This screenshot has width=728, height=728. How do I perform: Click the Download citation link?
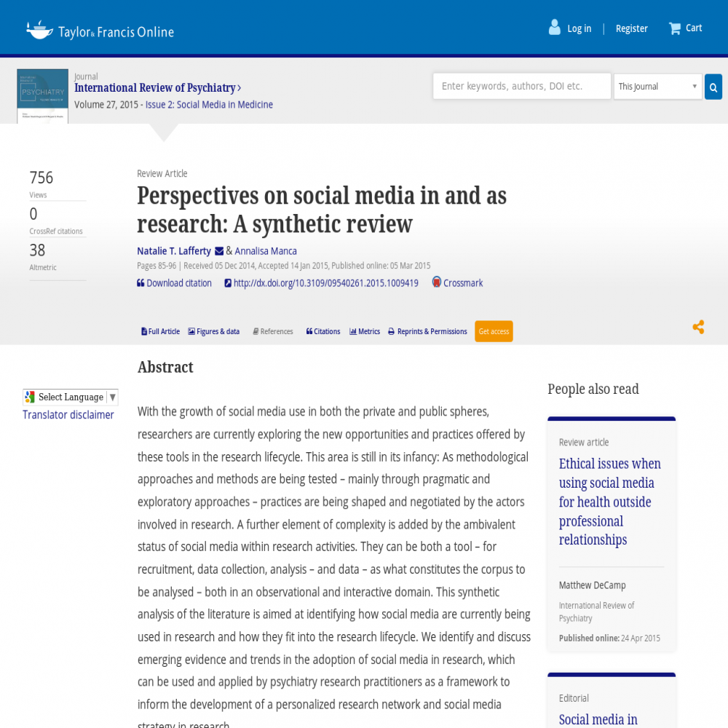point(179,283)
